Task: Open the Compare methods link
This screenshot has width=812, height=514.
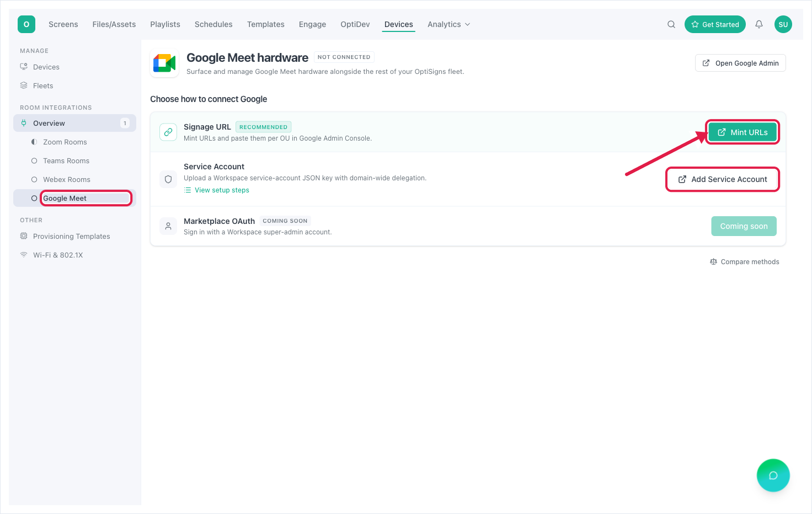Action: [x=745, y=262]
